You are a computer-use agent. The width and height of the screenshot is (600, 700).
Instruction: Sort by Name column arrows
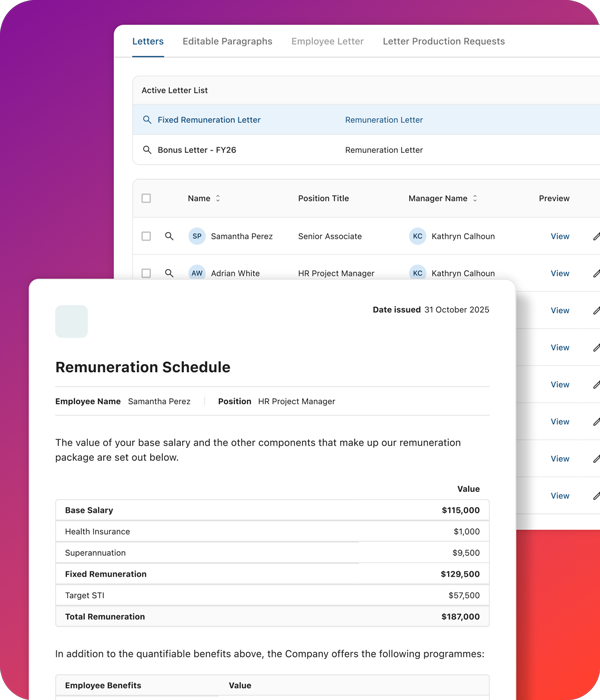point(218,199)
